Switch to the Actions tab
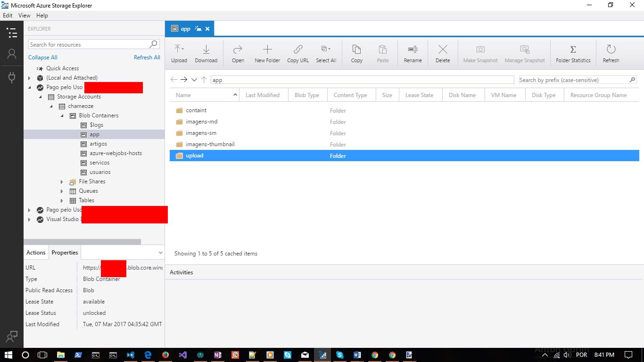 coord(36,253)
